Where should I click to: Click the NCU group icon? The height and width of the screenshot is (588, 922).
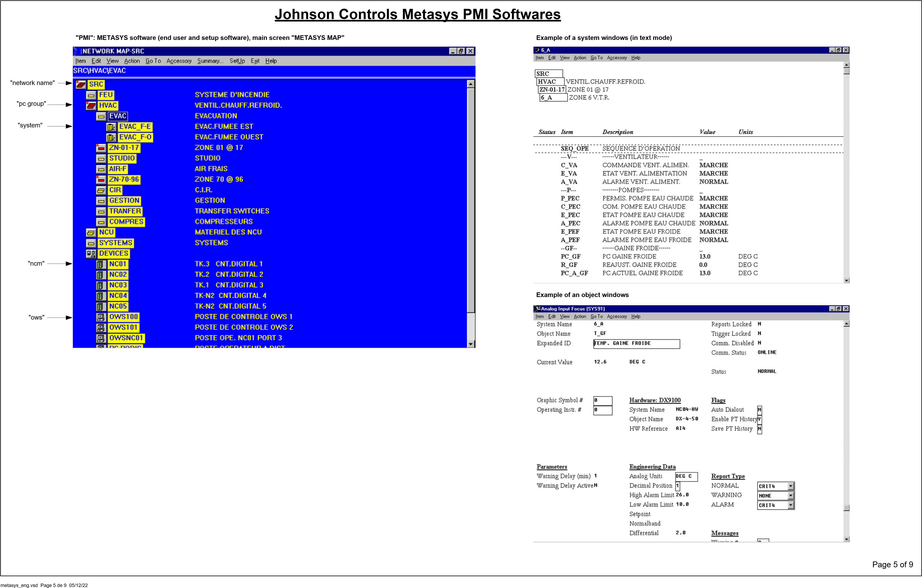click(91, 233)
